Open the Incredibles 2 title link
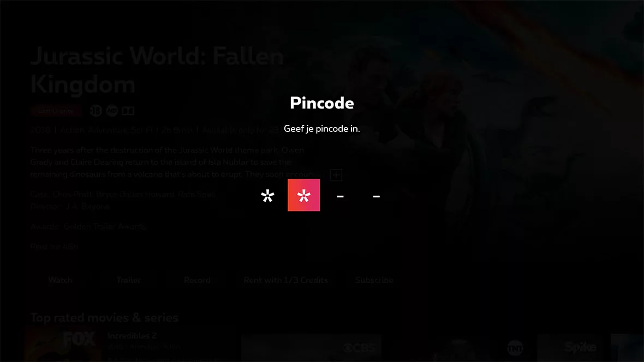Screen dimensions: 644x362 tap(132, 336)
